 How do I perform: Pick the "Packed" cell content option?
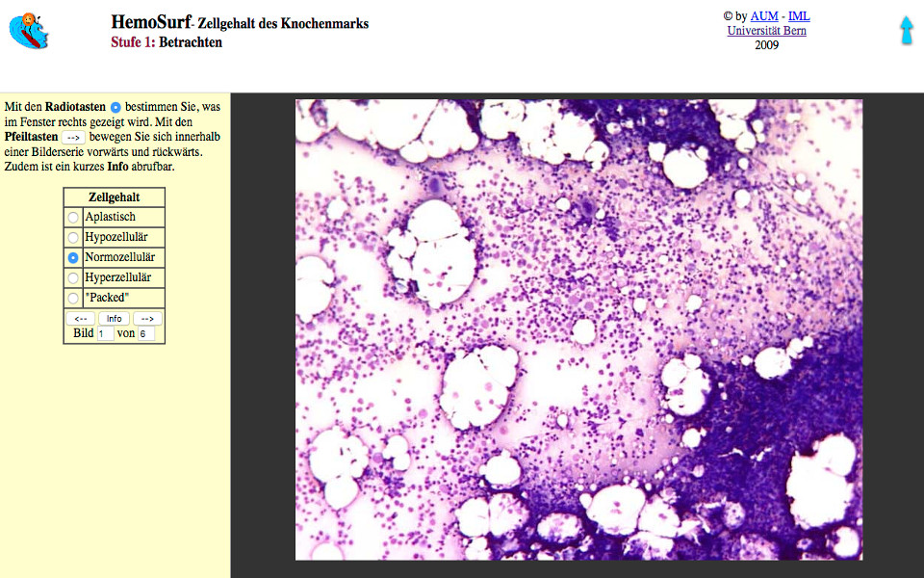[73, 299]
